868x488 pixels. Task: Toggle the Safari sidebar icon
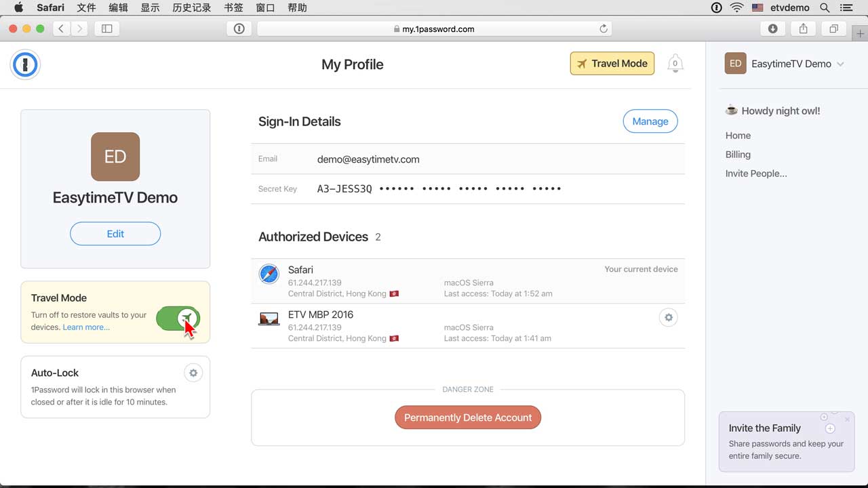tap(106, 28)
